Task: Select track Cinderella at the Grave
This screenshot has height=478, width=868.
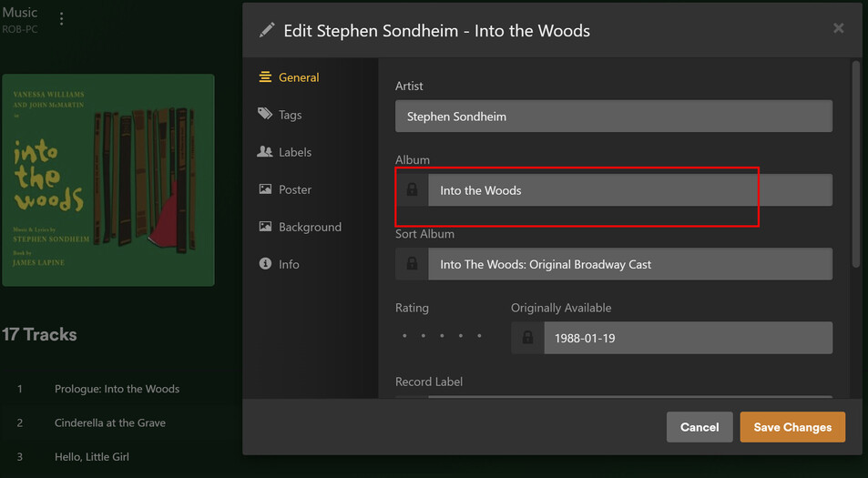Action: point(109,422)
